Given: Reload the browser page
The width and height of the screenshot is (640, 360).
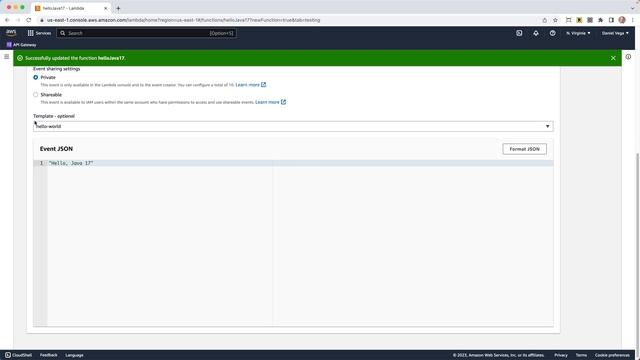Looking at the screenshot, I should click(x=29, y=20).
